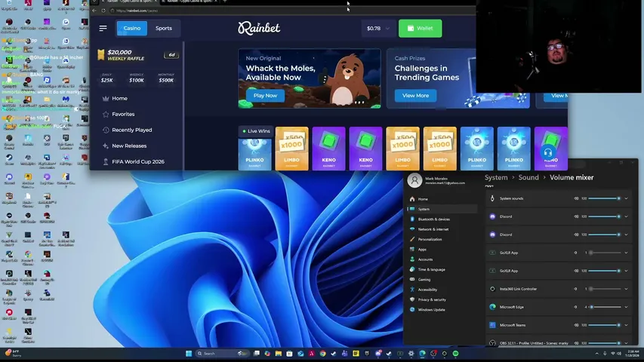The image size is (644, 362).
Task: Mute System sounds in volume mixer
Action: click(x=576, y=198)
